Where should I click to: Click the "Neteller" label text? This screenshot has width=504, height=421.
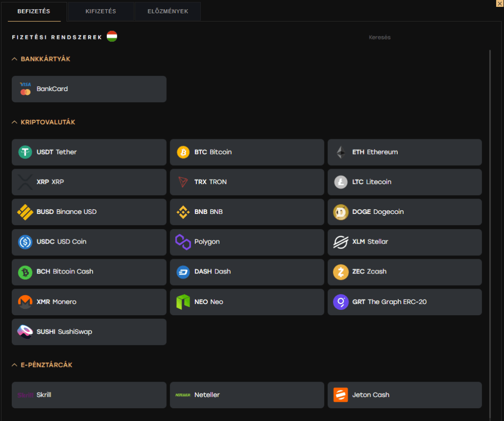pyautogui.click(x=207, y=395)
